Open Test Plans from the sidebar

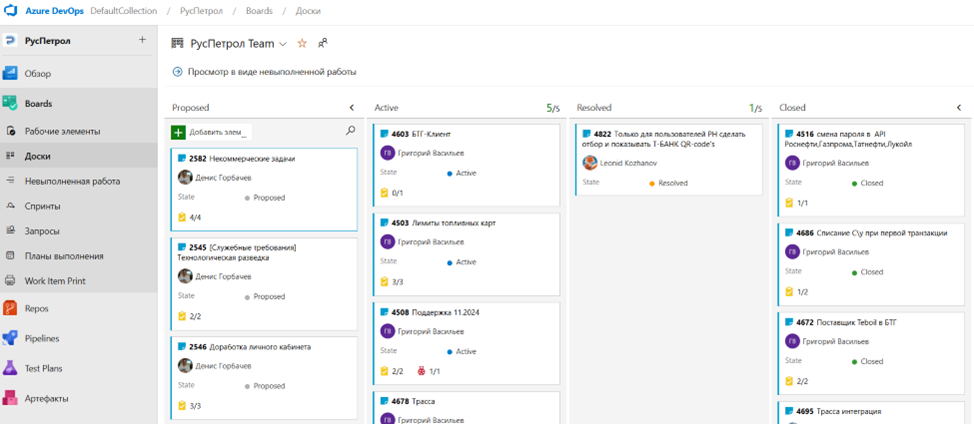coord(46,369)
